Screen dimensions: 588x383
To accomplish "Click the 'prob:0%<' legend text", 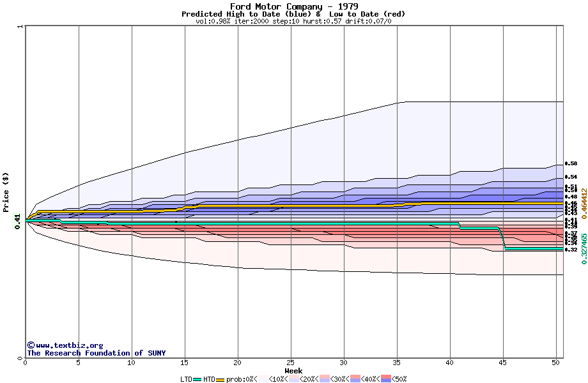I will click(x=242, y=379).
